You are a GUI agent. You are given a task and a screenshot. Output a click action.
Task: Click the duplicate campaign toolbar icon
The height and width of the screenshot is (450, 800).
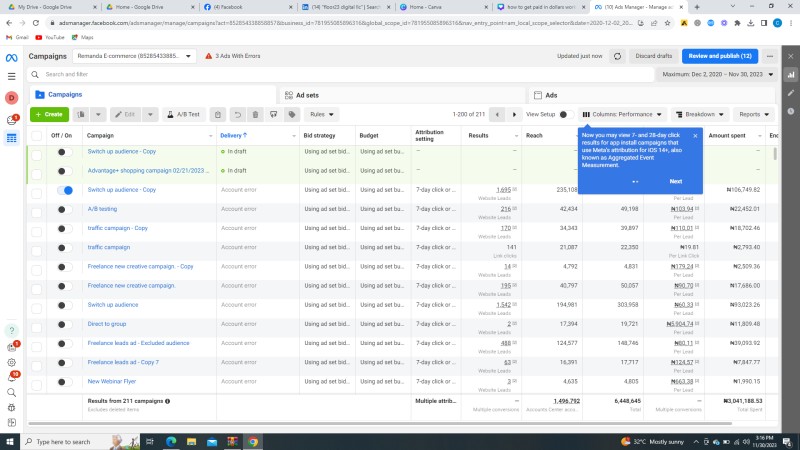tap(81, 114)
